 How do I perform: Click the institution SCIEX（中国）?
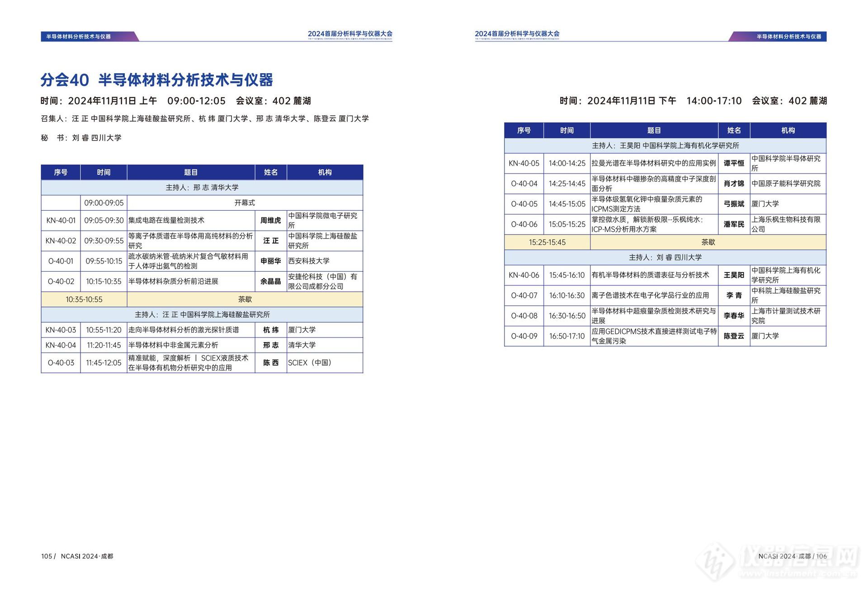coord(311,363)
